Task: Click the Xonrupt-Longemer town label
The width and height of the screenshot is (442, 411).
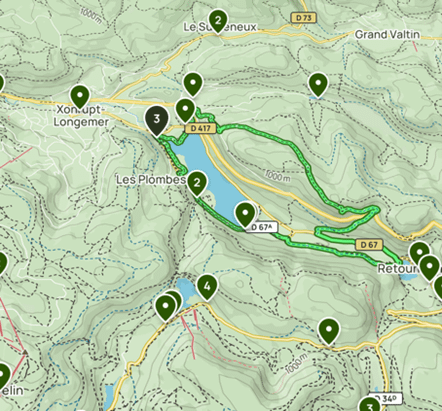Action: (x=81, y=116)
